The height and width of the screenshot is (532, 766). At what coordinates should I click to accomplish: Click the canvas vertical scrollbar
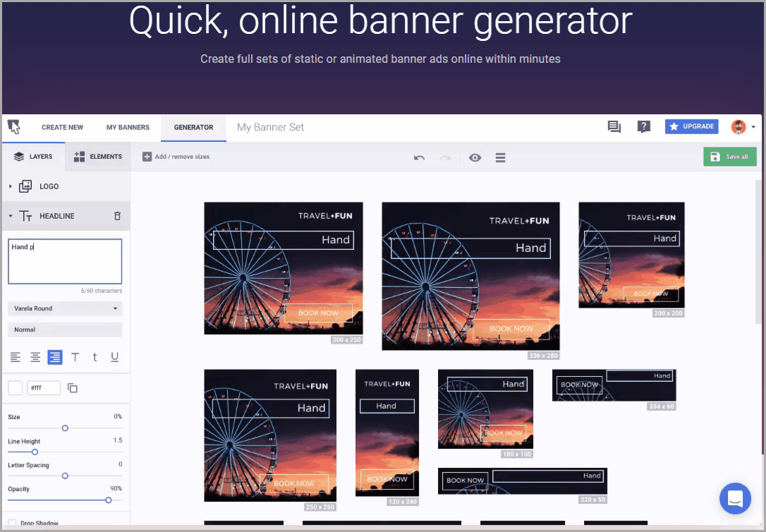758,252
